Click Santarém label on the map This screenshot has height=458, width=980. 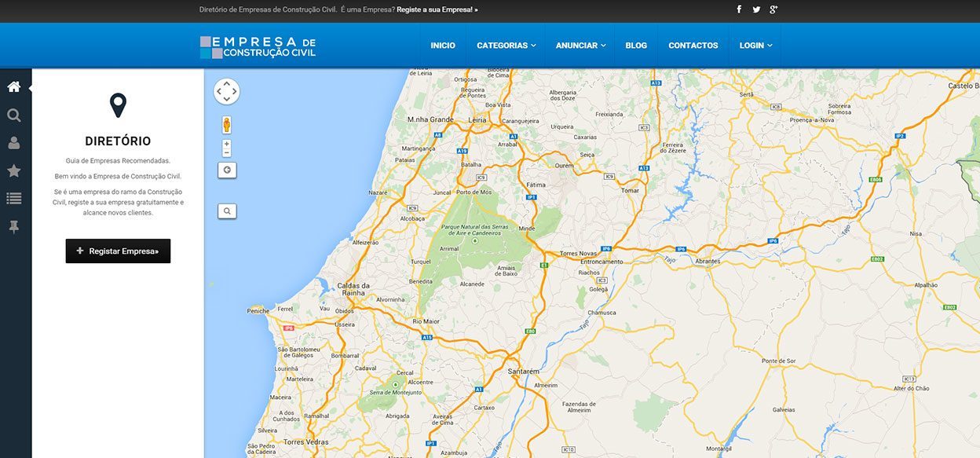pos(524,371)
